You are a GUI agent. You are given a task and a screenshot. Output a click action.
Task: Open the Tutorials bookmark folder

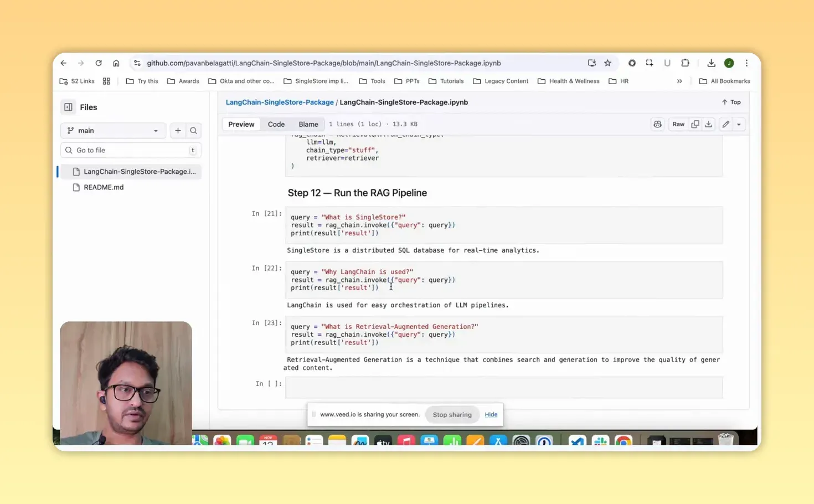coord(446,81)
